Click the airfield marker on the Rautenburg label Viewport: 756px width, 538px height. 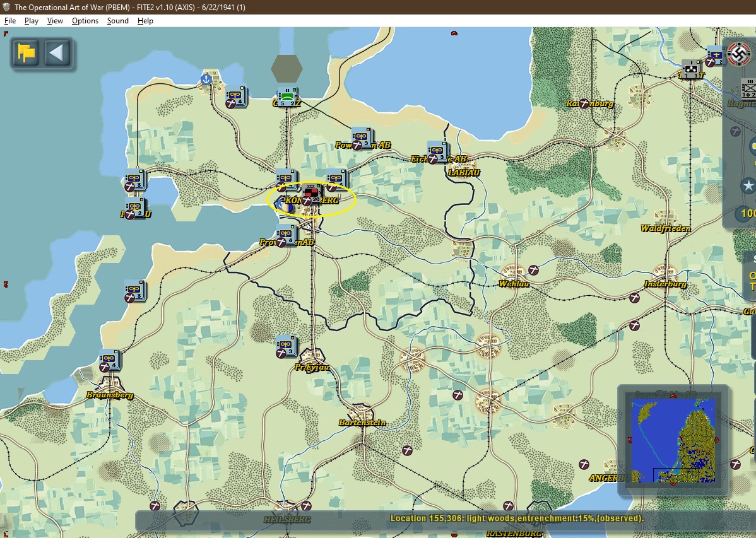coord(584,103)
